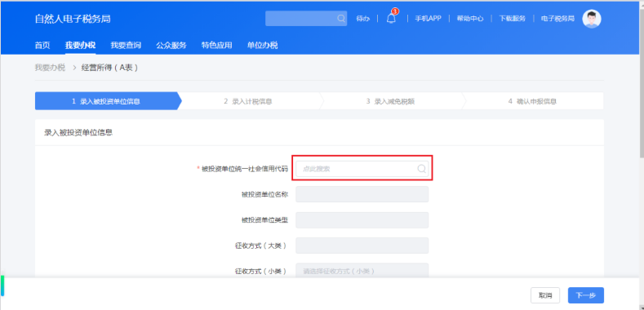
Task: Open the 单位办税 navigation tab
Action: (262, 45)
